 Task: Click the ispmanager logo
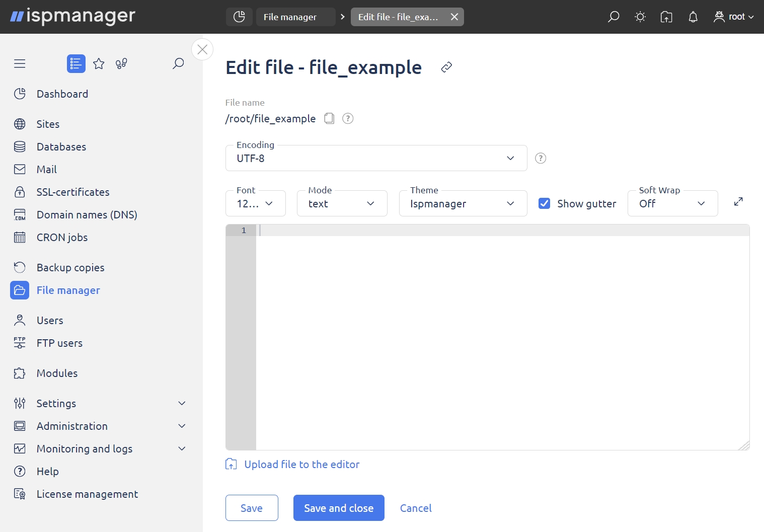point(73,17)
